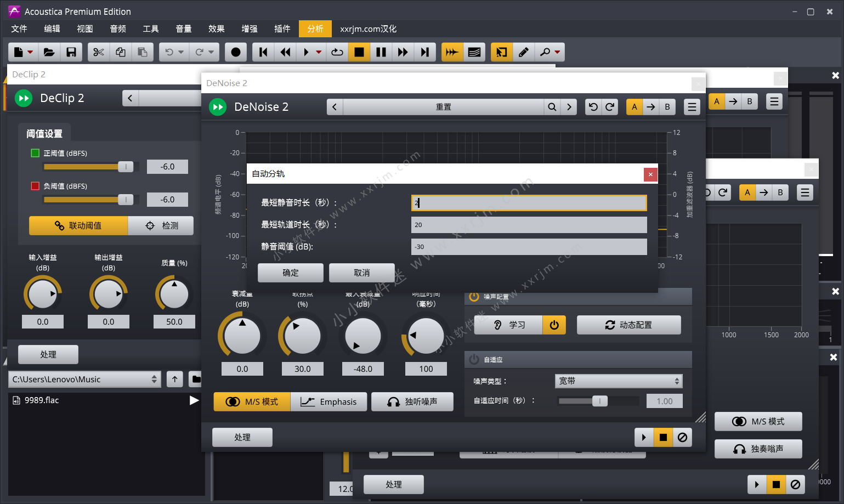Toggle loop playback in the main toolbar

tap(337, 52)
